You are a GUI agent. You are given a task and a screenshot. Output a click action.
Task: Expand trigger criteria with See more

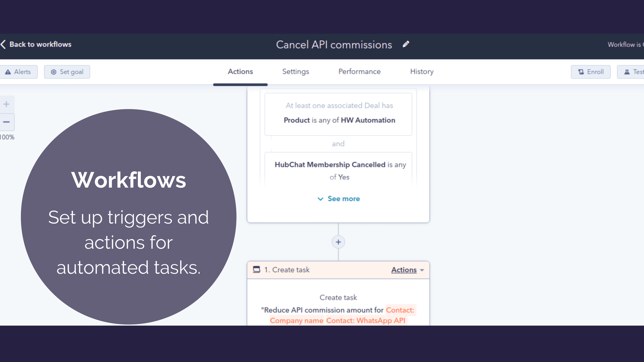339,199
